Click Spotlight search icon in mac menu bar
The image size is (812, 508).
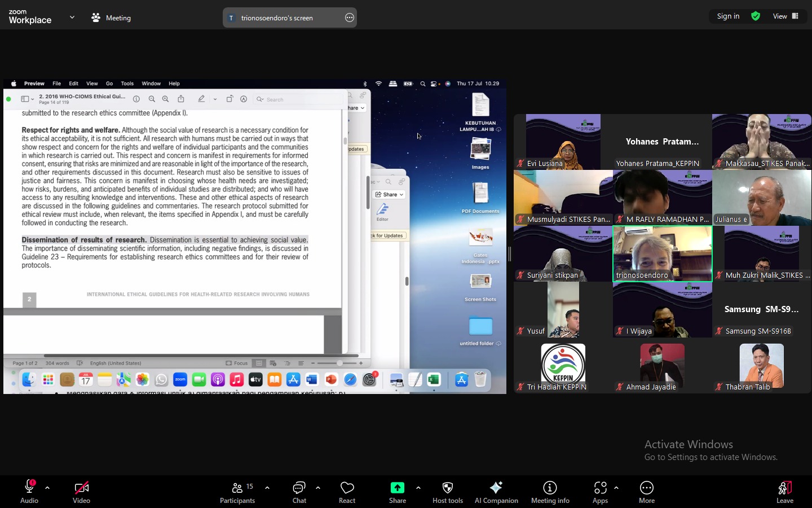pos(423,84)
